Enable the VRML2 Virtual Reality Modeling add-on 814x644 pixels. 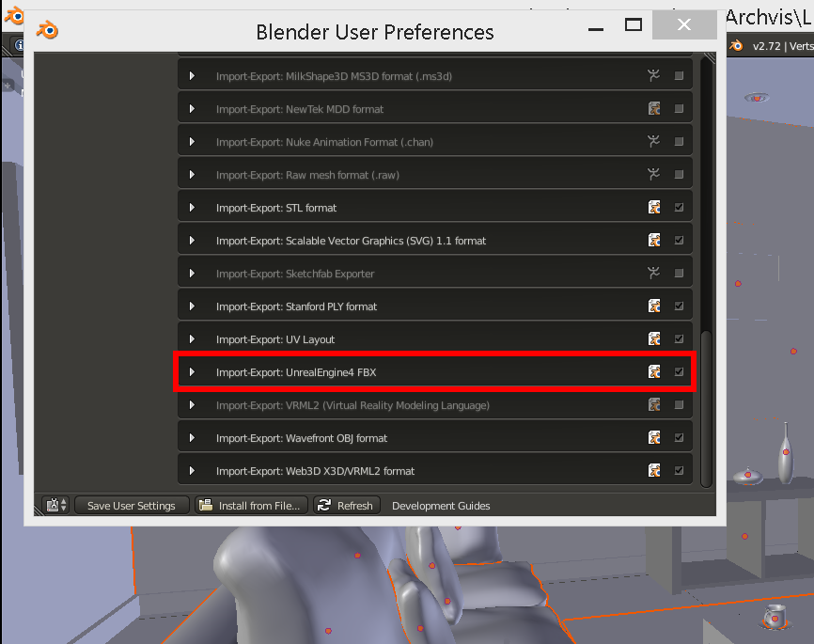(679, 404)
